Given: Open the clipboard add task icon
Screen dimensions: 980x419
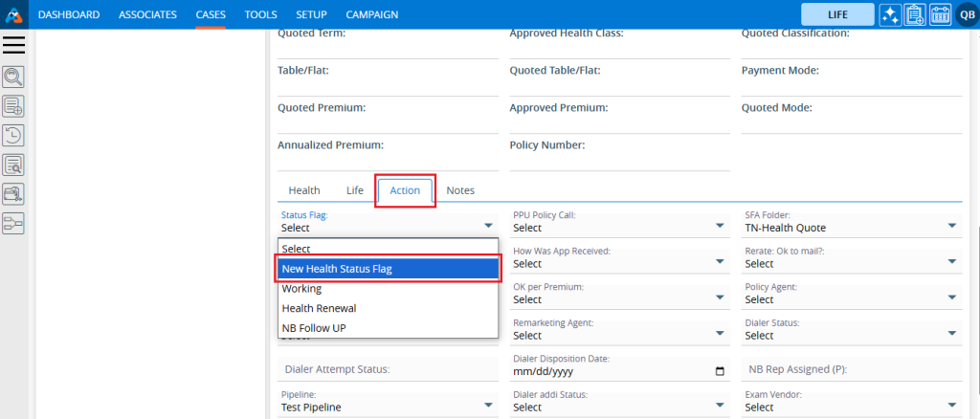Looking at the screenshot, I should (x=915, y=14).
